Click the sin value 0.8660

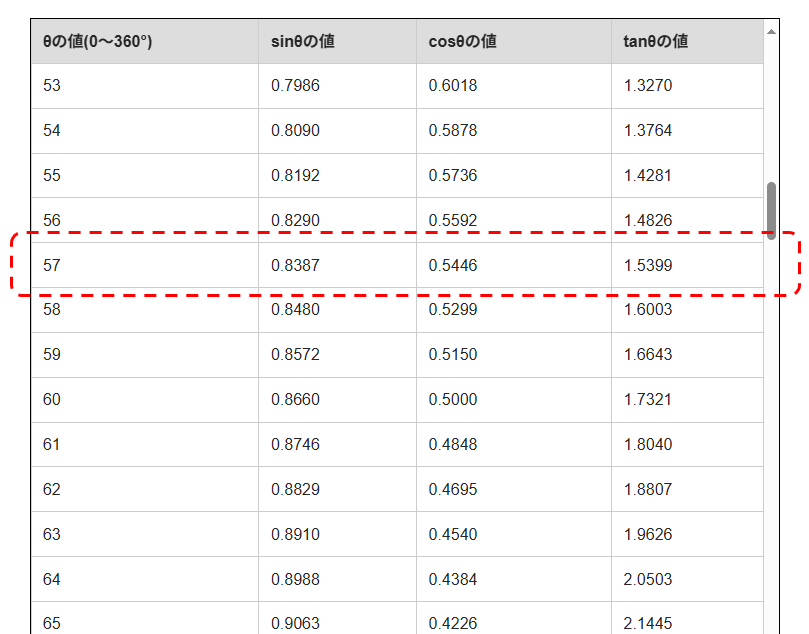click(x=295, y=400)
